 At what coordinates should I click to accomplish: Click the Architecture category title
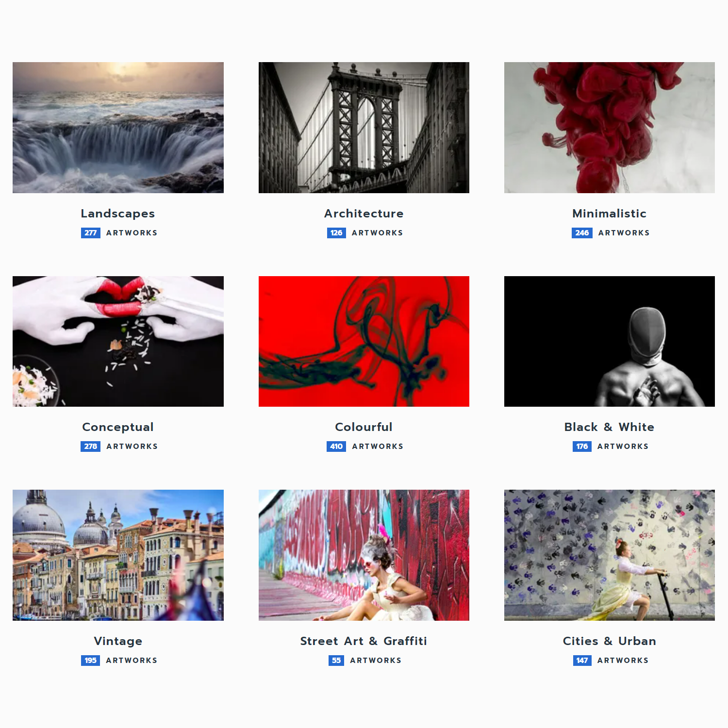pos(364,214)
